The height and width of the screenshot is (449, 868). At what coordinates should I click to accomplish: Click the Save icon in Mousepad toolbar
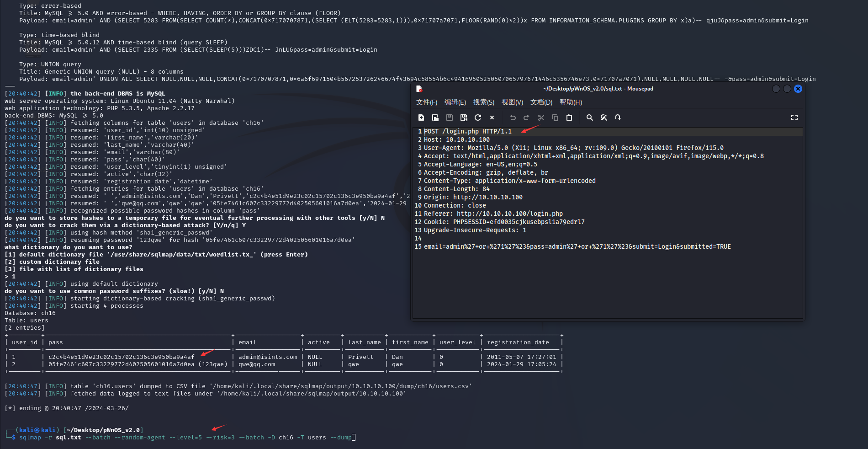point(450,118)
